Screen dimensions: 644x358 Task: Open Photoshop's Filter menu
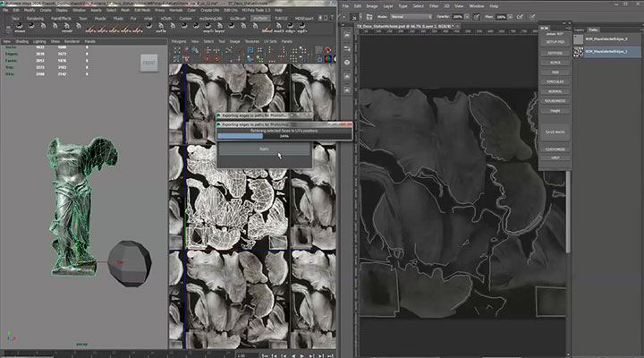click(x=434, y=6)
